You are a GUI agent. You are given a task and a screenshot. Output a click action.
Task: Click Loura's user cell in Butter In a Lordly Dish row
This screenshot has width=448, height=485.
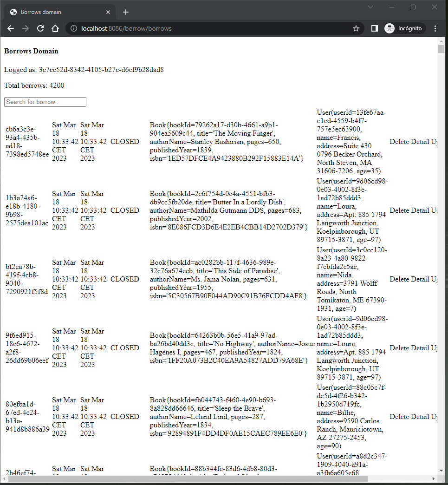352,210
